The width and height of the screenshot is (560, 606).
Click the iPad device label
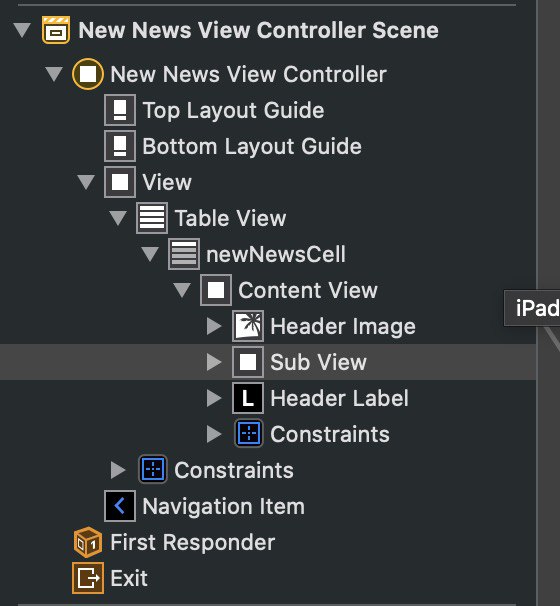point(538,308)
